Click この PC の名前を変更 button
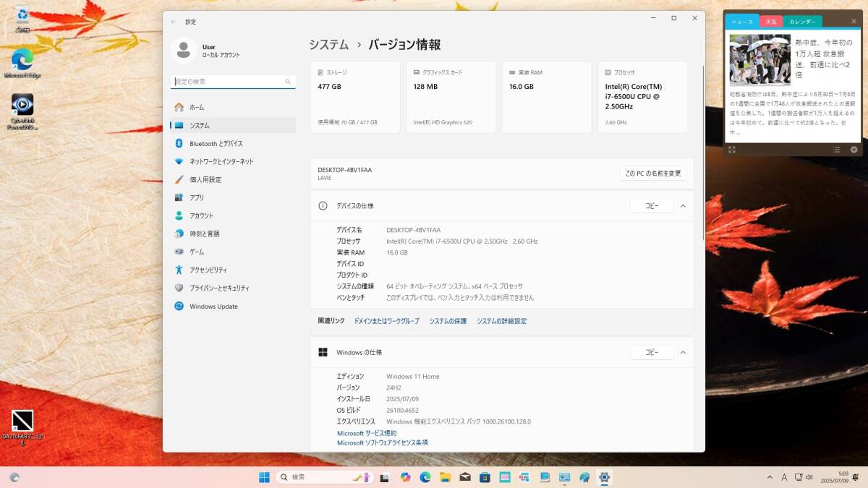Image resolution: width=868 pixels, height=488 pixels. click(x=653, y=174)
